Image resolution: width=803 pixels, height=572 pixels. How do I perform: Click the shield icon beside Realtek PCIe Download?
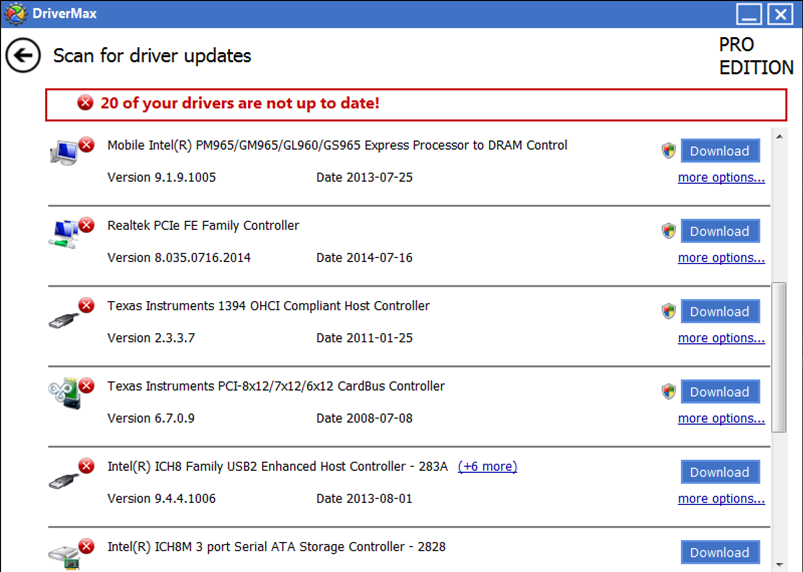(x=668, y=231)
